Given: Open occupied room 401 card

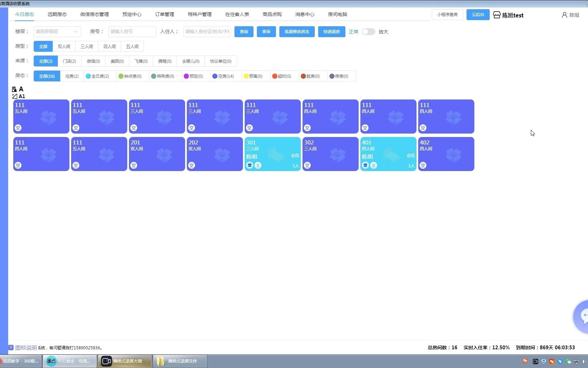Looking at the screenshot, I should [x=388, y=154].
